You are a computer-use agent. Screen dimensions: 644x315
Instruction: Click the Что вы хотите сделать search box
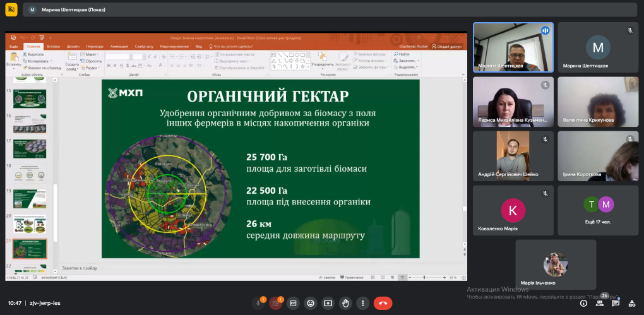[230, 47]
